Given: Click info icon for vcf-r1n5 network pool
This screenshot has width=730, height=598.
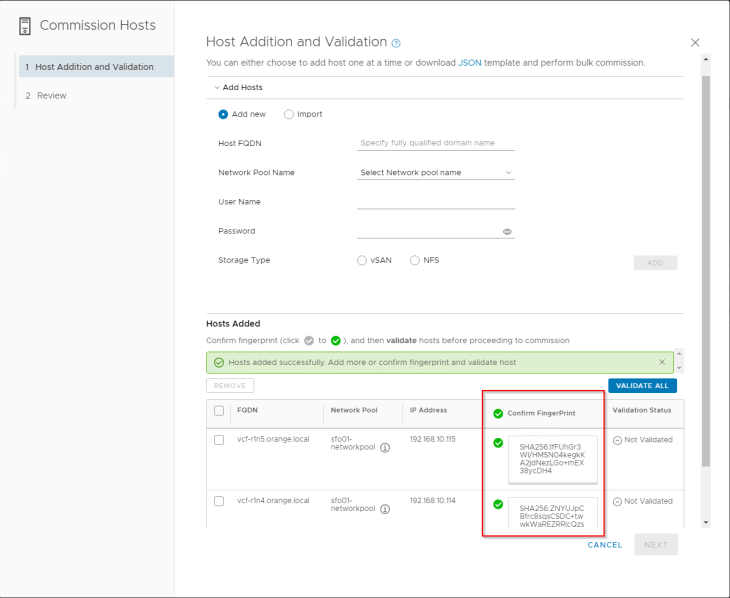Looking at the screenshot, I should (x=385, y=448).
